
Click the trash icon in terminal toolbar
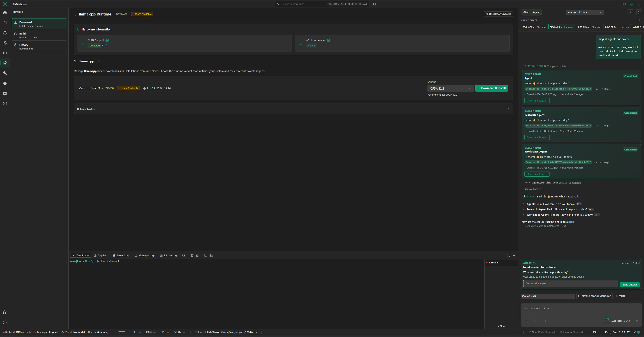[192, 255]
